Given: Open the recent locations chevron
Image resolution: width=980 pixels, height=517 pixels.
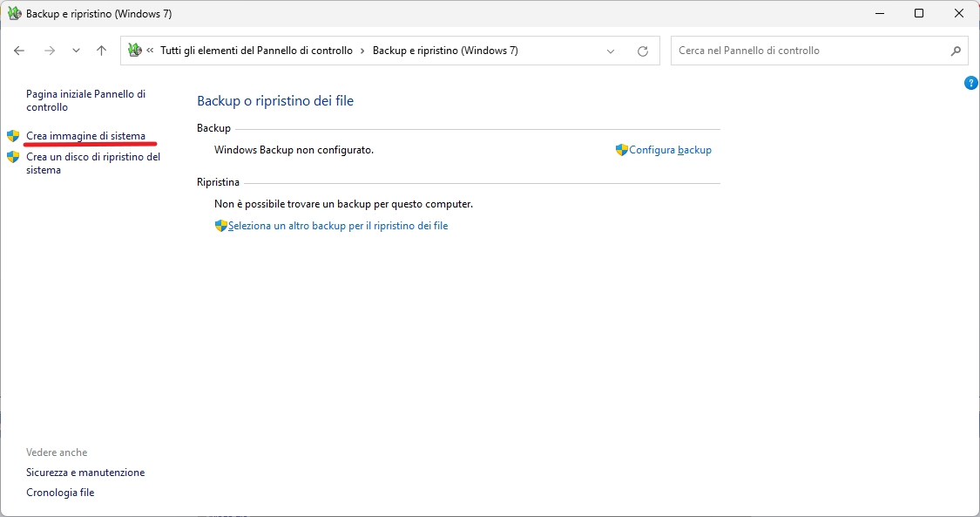Looking at the screenshot, I should (76, 51).
